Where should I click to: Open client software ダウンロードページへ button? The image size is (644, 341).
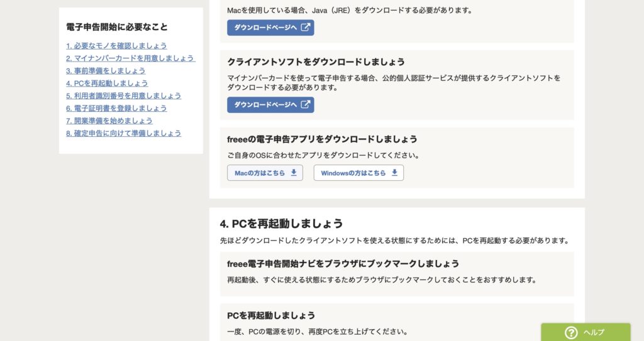[x=270, y=105]
